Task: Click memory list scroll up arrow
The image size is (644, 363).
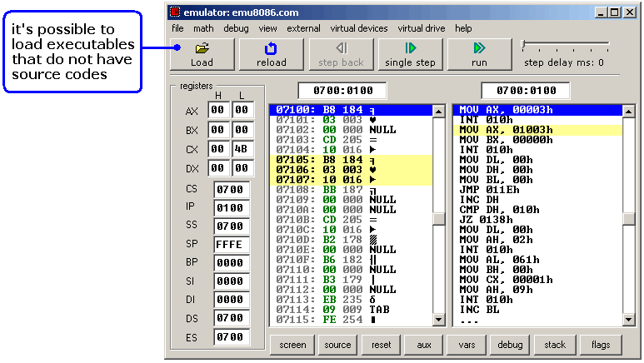Action: 439,112
